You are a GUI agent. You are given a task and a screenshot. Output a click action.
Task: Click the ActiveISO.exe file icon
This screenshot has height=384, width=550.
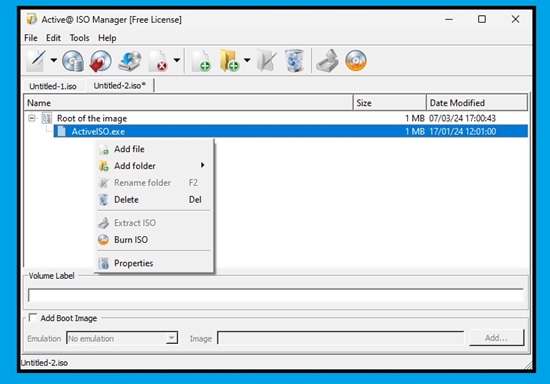point(61,132)
